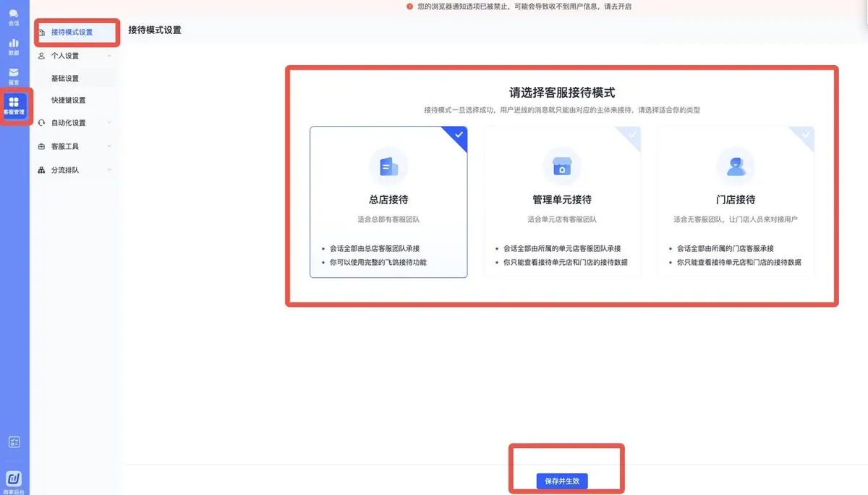
Task: Click text 你可以使用完整的飞鸽接待功能
Action: (378, 262)
